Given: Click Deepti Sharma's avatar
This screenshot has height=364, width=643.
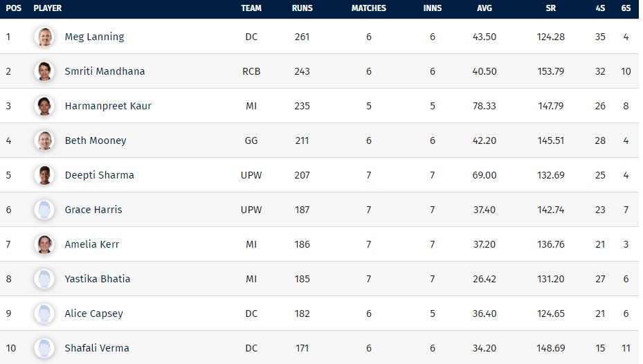Looking at the screenshot, I should (44, 175).
